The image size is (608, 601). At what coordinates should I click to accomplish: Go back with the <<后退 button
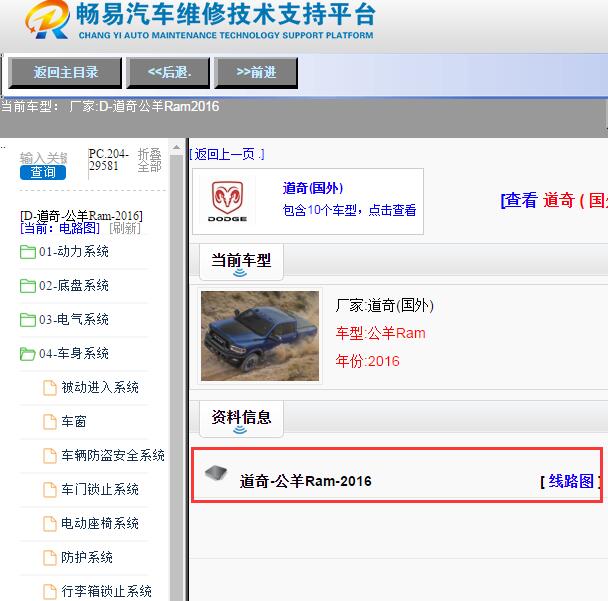[x=168, y=73]
